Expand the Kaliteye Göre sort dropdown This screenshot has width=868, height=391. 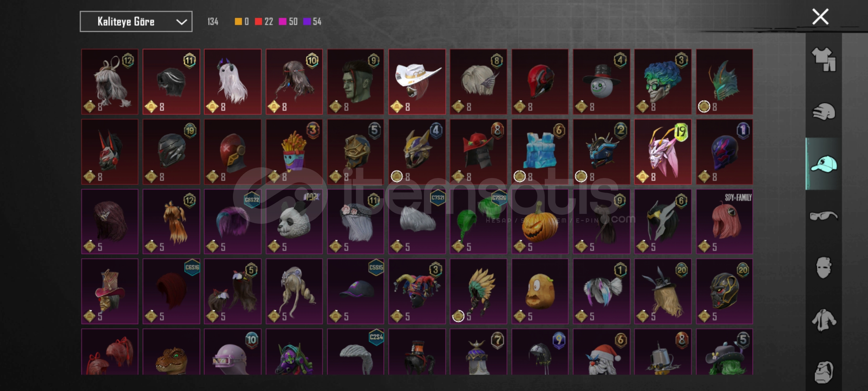point(136,22)
